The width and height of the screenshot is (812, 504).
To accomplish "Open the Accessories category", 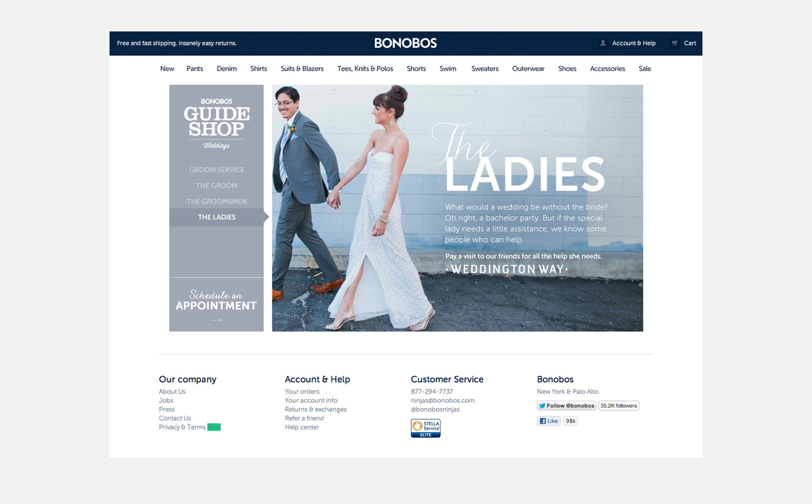I will [607, 68].
